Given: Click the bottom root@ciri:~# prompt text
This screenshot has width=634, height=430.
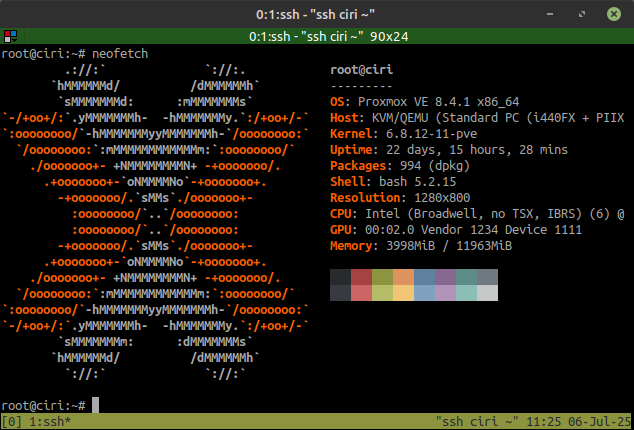Looking at the screenshot, I should [x=43, y=405].
